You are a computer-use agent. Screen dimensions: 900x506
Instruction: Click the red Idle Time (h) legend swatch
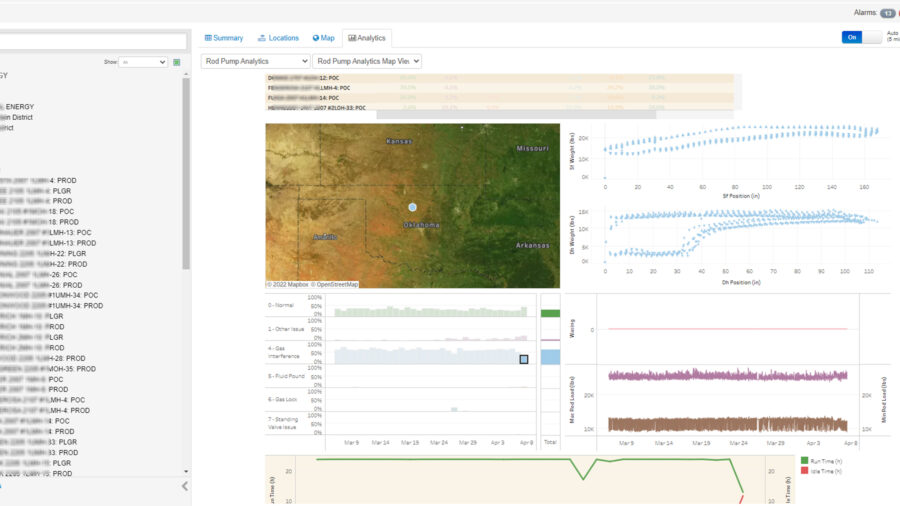click(x=804, y=470)
